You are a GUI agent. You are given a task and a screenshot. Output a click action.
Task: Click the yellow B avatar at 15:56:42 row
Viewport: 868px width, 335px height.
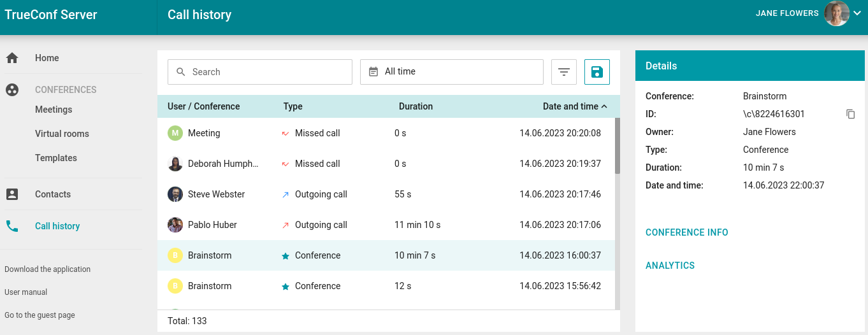point(175,286)
